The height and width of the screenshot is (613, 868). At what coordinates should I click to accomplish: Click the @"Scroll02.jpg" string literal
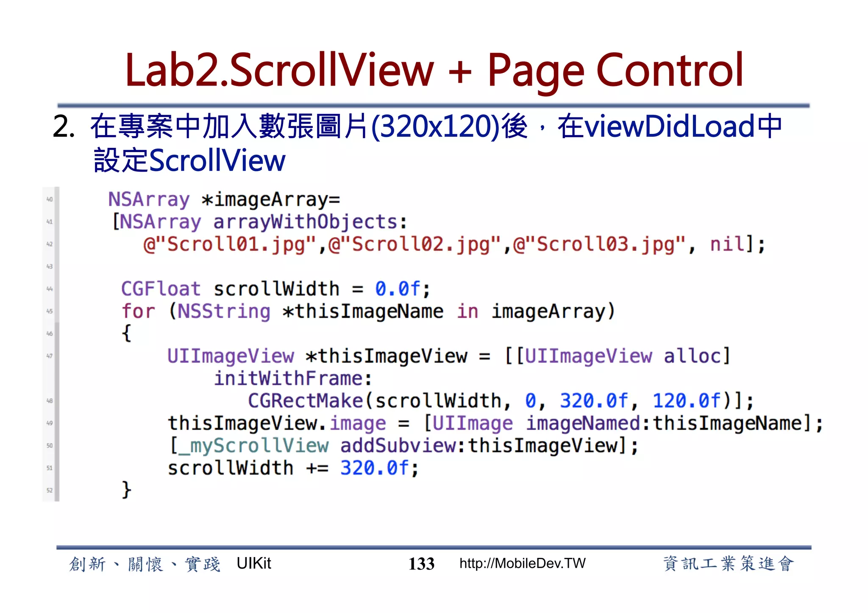[x=415, y=244]
